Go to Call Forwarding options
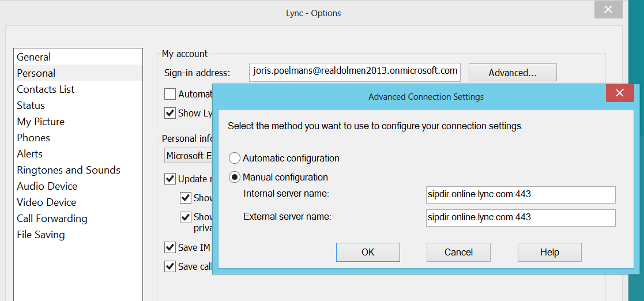Screen dimensions: 644x301 click(78, 219)
